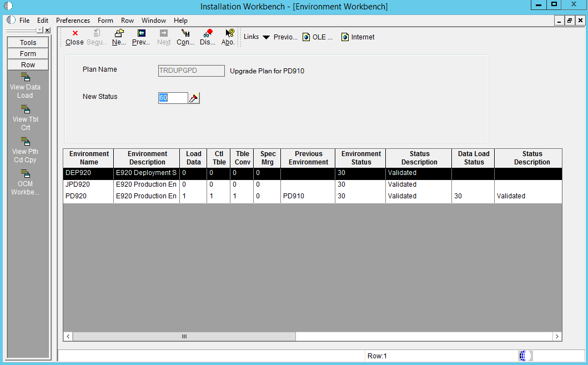
Task: Open the Window menu
Action: [x=154, y=21]
